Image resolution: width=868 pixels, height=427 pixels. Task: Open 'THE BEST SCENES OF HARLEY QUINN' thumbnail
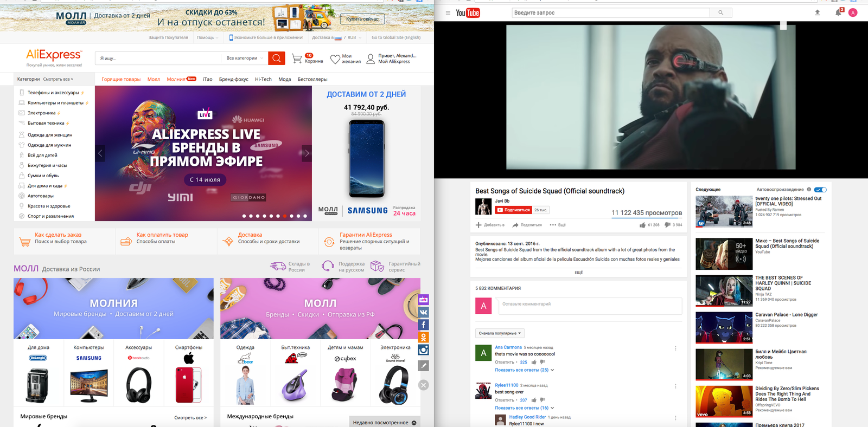click(724, 291)
